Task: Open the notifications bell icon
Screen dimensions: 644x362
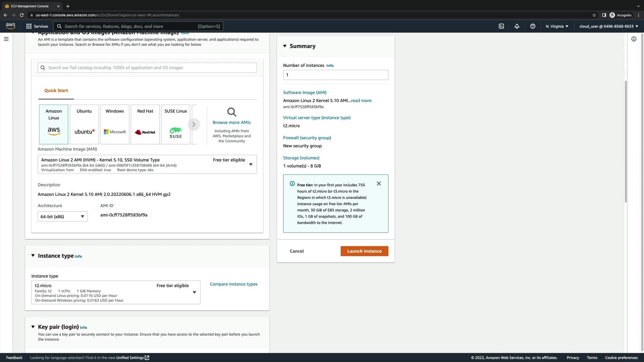Action: click(517, 26)
